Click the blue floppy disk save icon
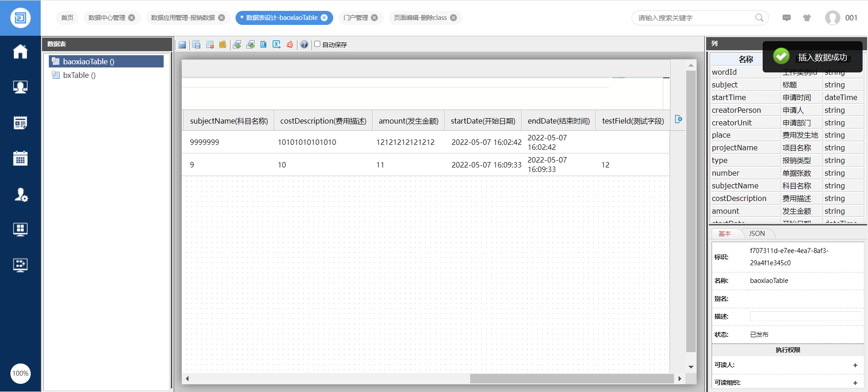 182,44
